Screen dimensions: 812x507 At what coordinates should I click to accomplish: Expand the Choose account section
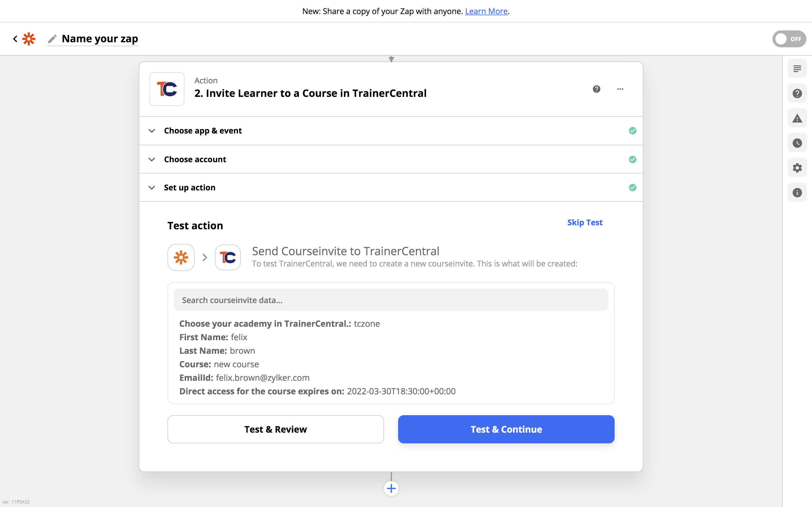pos(195,159)
